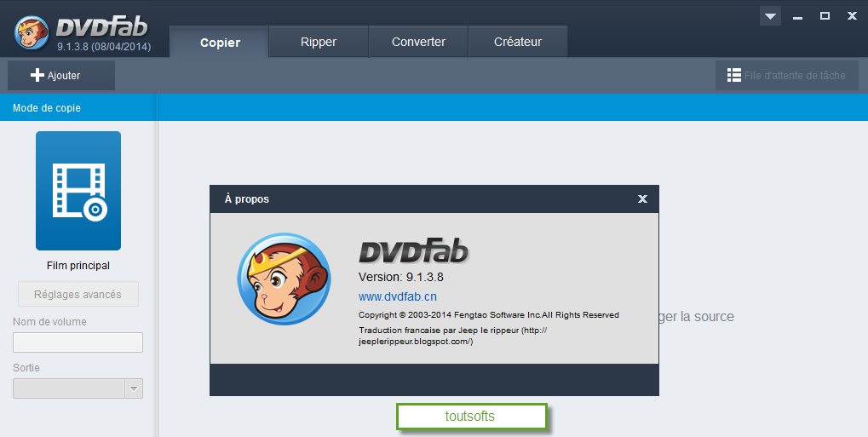Open the Copier tab
The height and width of the screenshot is (437, 868).
220,42
